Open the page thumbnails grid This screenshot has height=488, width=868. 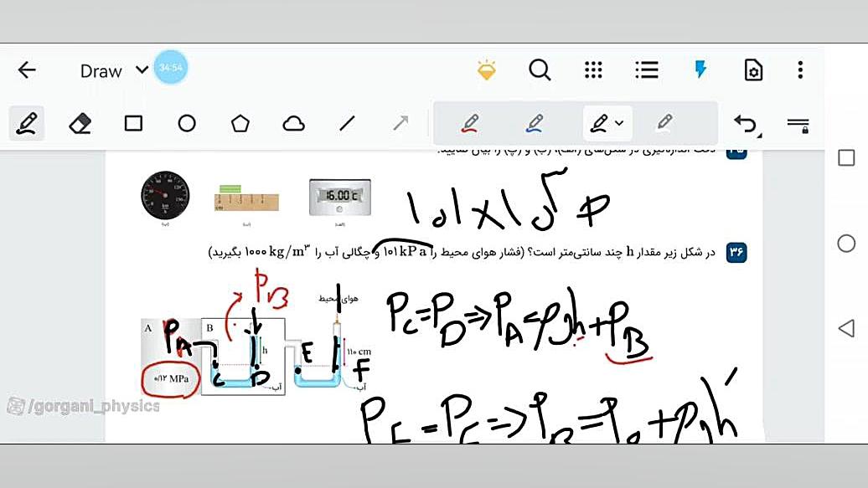click(593, 70)
